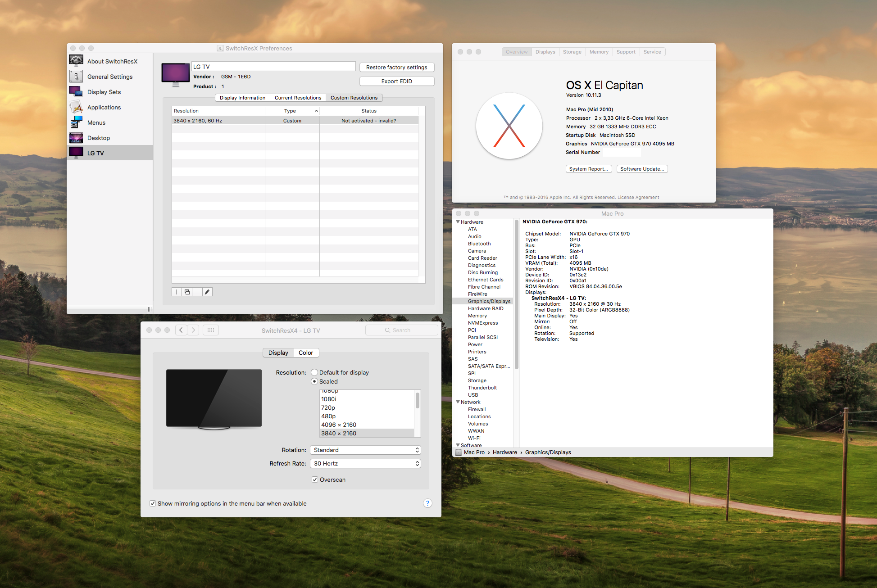The width and height of the screenshot is (877, 588).
Task: Click the help question mark button
Action: click(427, 503)
